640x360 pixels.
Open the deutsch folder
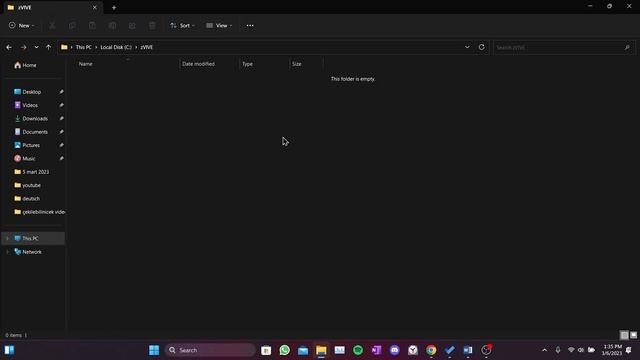(28, 198)
